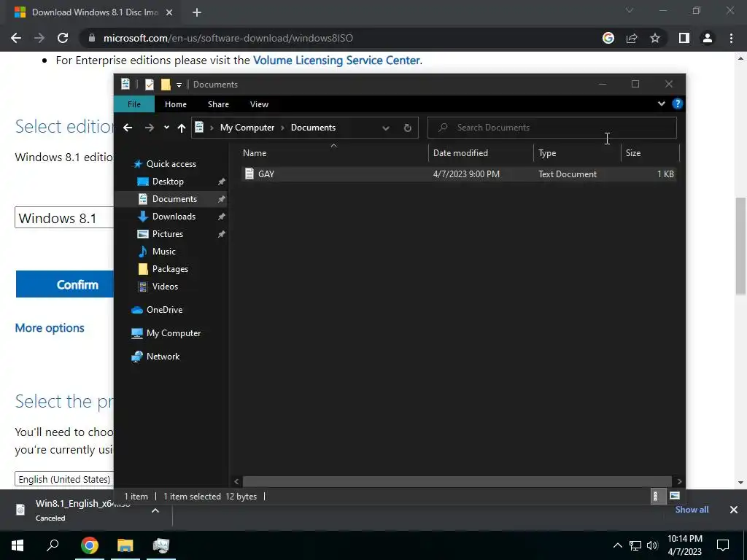Viewport: 747px width, 560px height.
Task: Click the Confirm button on webpage
Action: point(64,284)
